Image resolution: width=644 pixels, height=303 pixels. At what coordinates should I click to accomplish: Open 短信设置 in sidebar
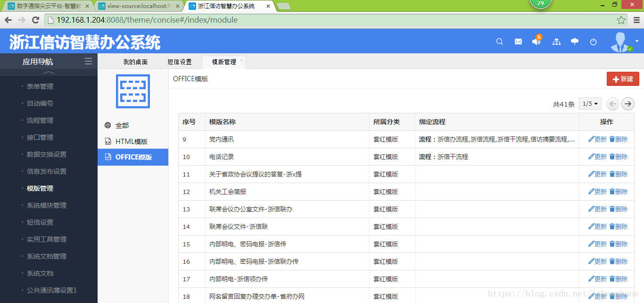click(40, 222)
